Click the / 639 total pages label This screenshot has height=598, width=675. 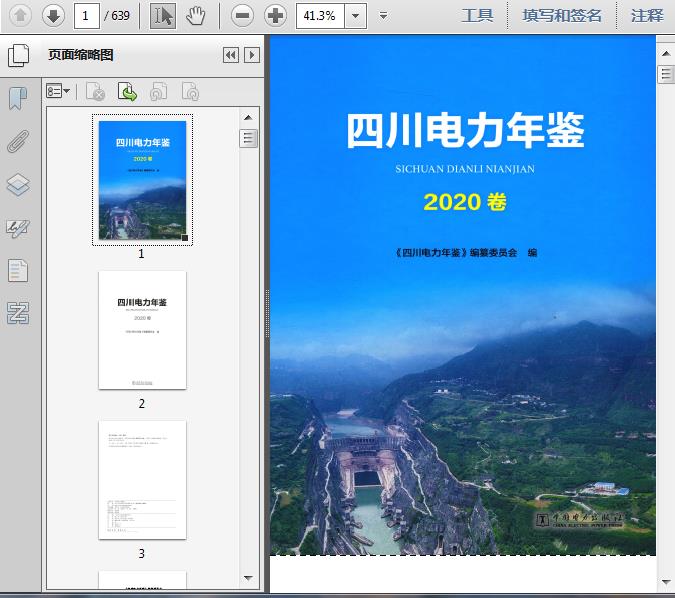point(117,16)
